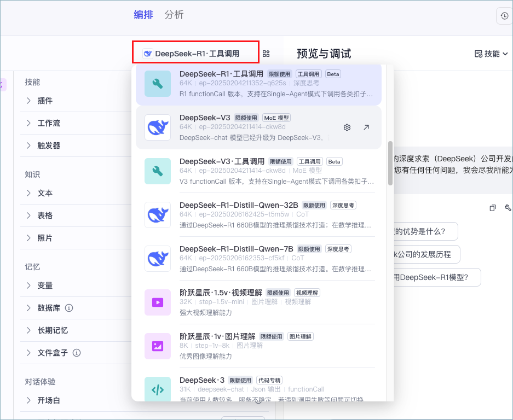Image resolution: width=513 pixels, height=420 pixels.
Task: Open settings gear for DeepSeek-V3
Action: (347, 127)
